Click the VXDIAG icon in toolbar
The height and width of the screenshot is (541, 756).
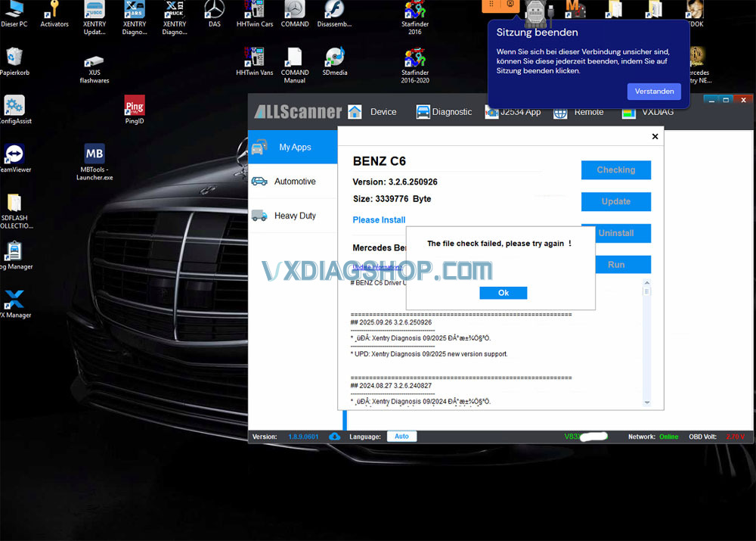coord(628,113)
